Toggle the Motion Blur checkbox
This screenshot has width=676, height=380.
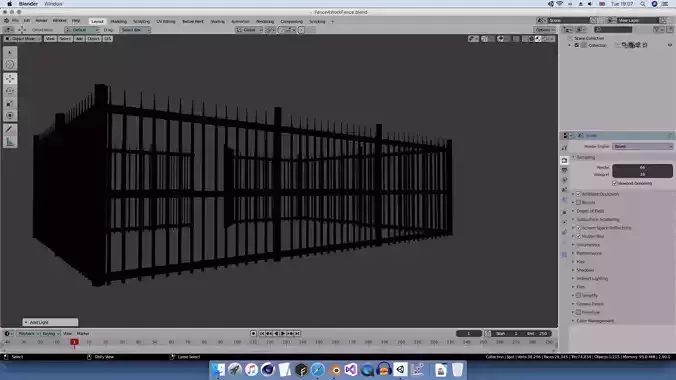click(579, 236)
